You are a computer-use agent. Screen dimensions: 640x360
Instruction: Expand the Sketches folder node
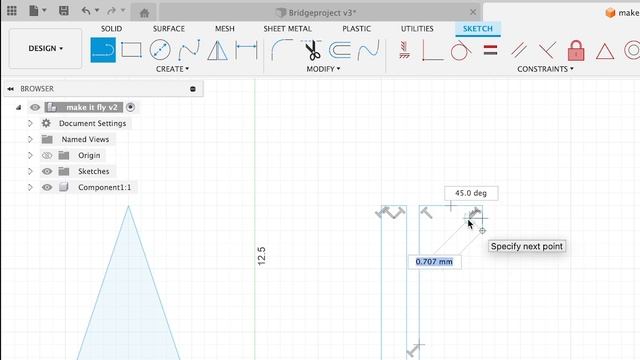click(x=30, y=171)
